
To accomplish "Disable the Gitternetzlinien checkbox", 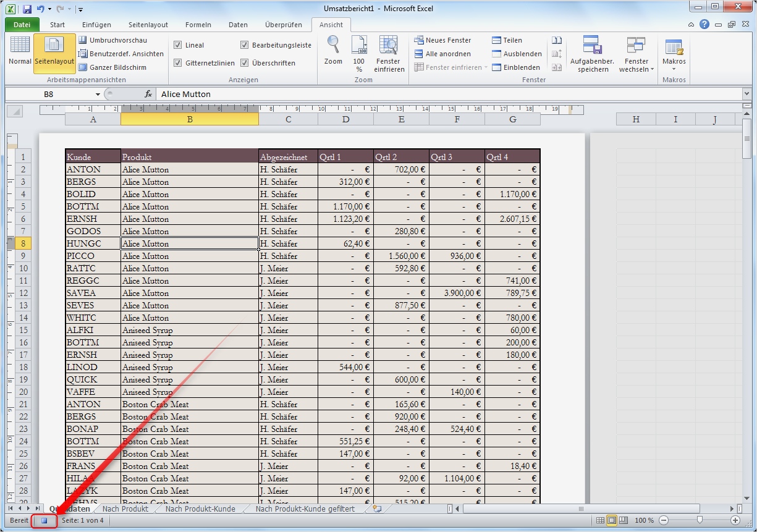I will [x=178, y=63].
